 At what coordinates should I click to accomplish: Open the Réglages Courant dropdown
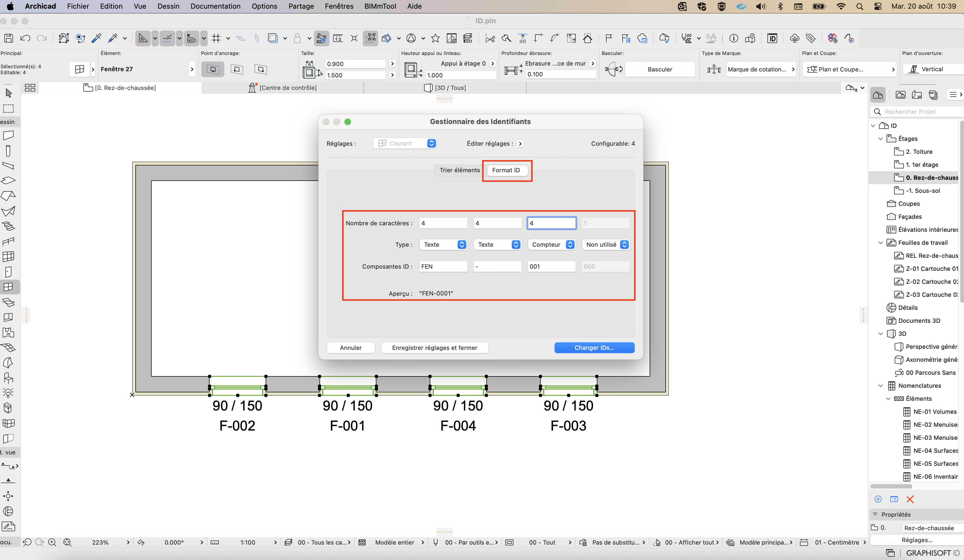(x=405, y=143)
